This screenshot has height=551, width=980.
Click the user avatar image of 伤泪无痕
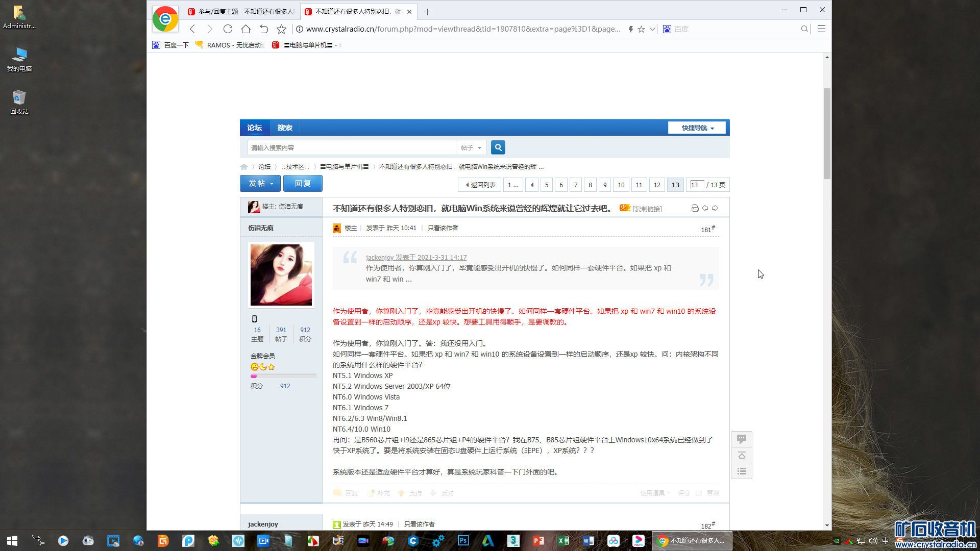(x=281, y=274)
